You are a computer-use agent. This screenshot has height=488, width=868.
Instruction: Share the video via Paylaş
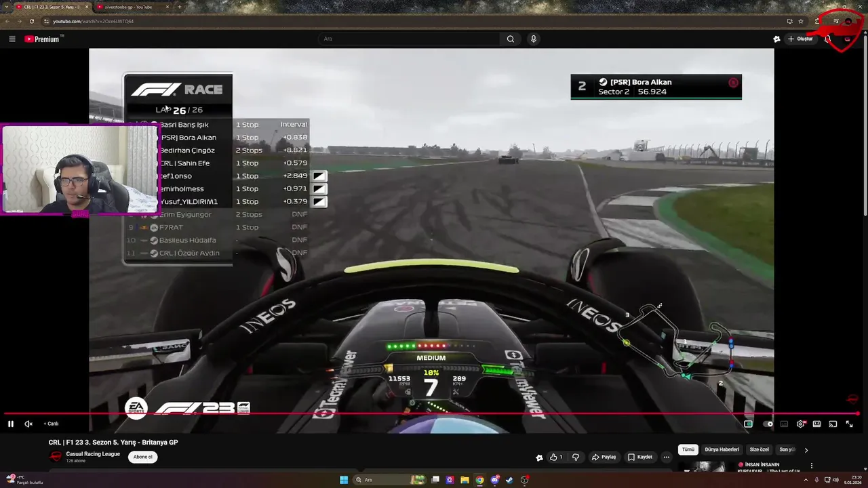tap(604, 457)
